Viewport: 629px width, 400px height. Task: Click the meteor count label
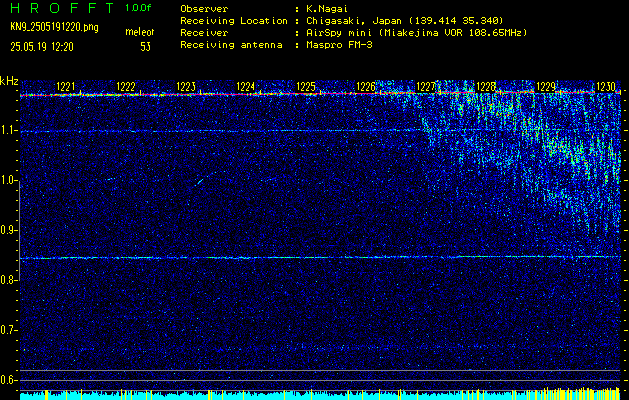pos(140,32)
